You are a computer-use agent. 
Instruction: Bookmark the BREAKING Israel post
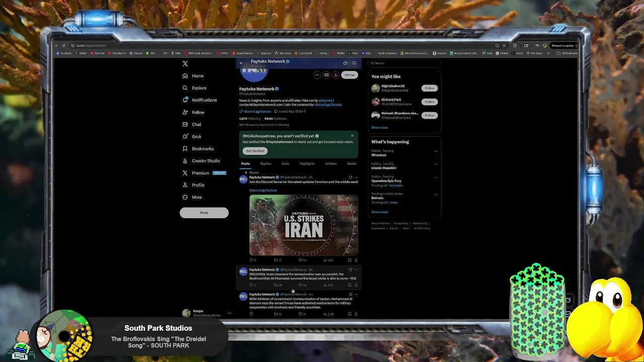(350, 285)
